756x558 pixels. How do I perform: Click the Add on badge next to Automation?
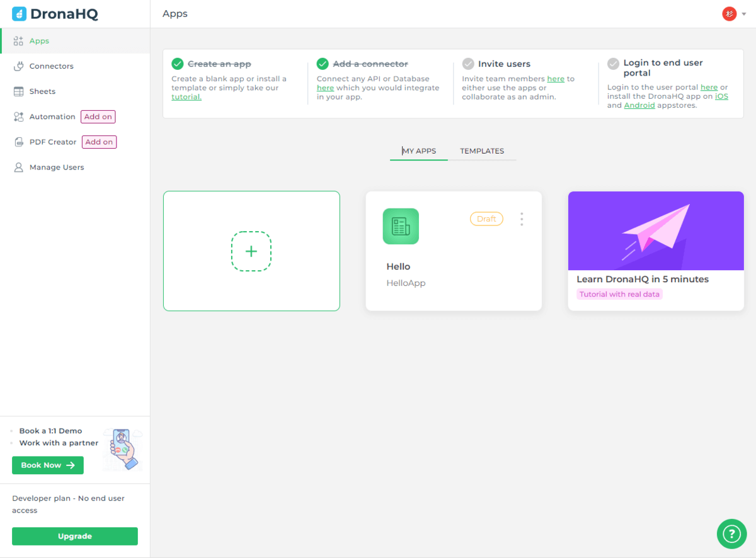(98, 117)
